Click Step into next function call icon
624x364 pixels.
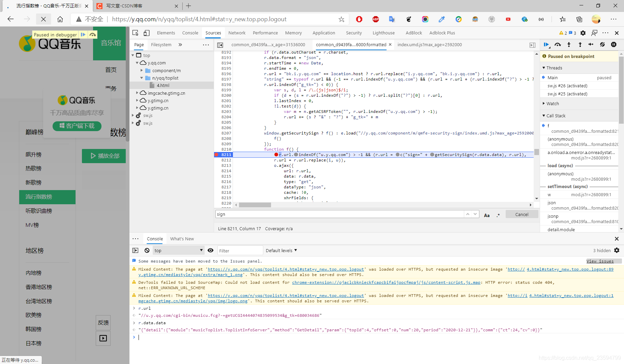point(569,44)
